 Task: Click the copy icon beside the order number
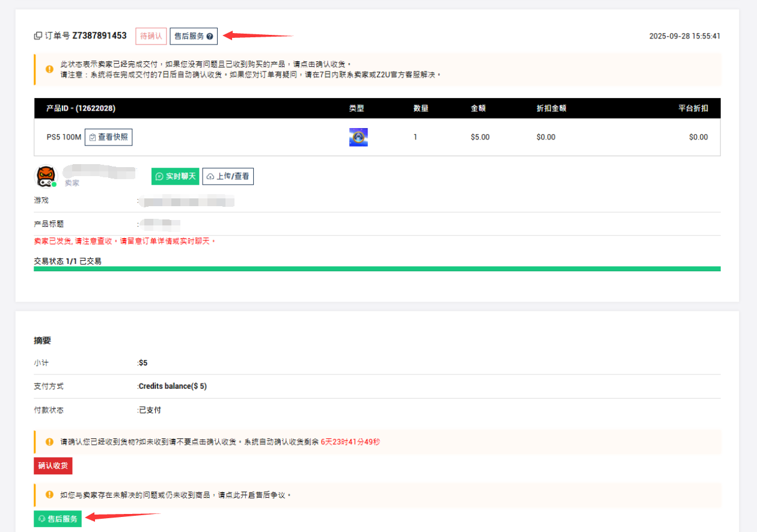coord(38,36)
